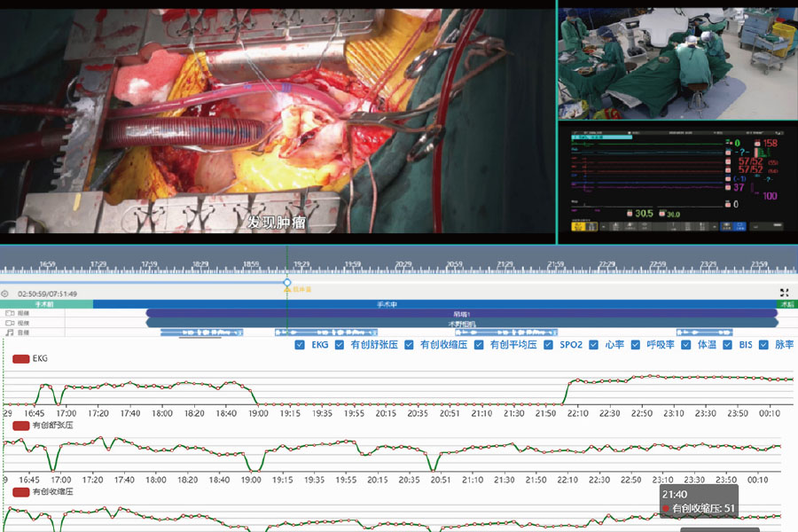Click the audio track music note icon

click(x=10, y=332)
